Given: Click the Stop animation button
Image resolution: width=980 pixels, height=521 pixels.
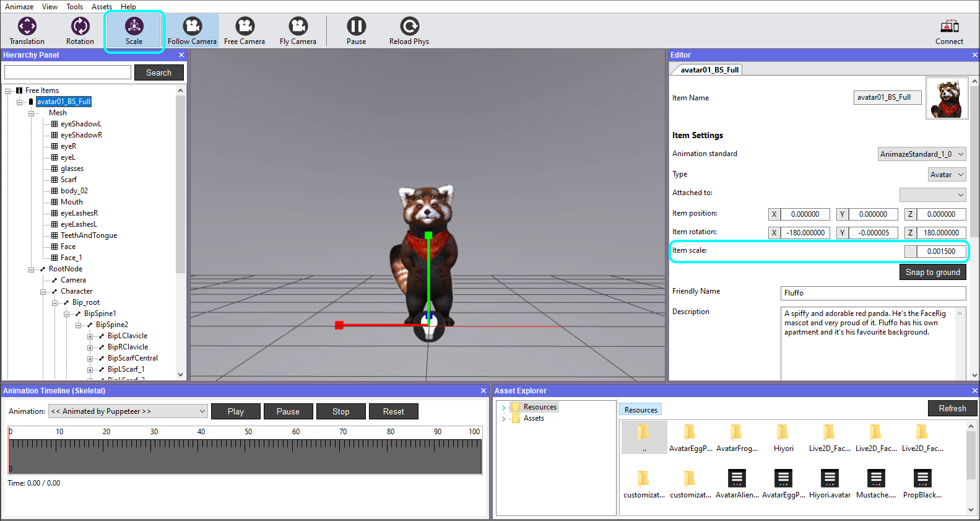Looking at the screenshot, I should tap(341, 411).
